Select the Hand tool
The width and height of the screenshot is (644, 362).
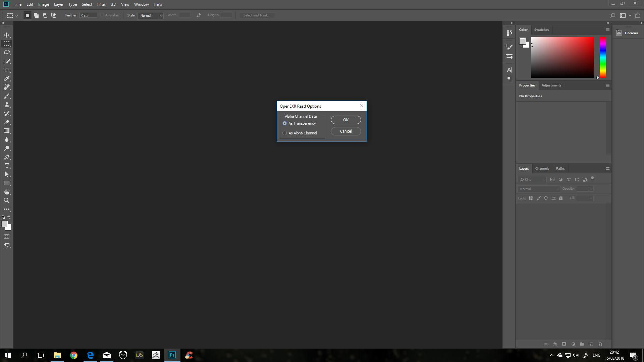[7, 192]
